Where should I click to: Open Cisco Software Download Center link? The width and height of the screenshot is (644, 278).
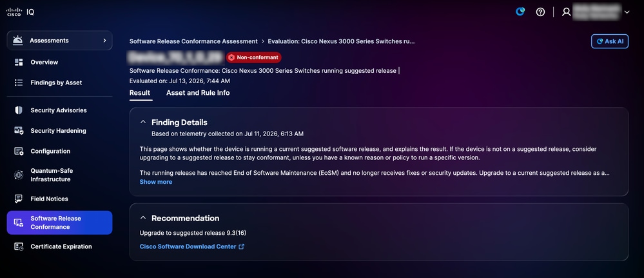(188, 246)
